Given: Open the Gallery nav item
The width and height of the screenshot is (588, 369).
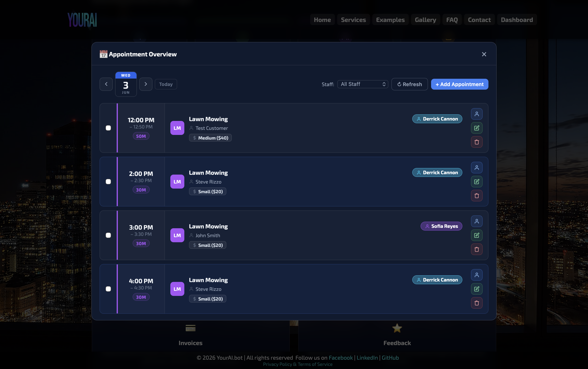Looking at the screenshot, I should click(425, 20).
